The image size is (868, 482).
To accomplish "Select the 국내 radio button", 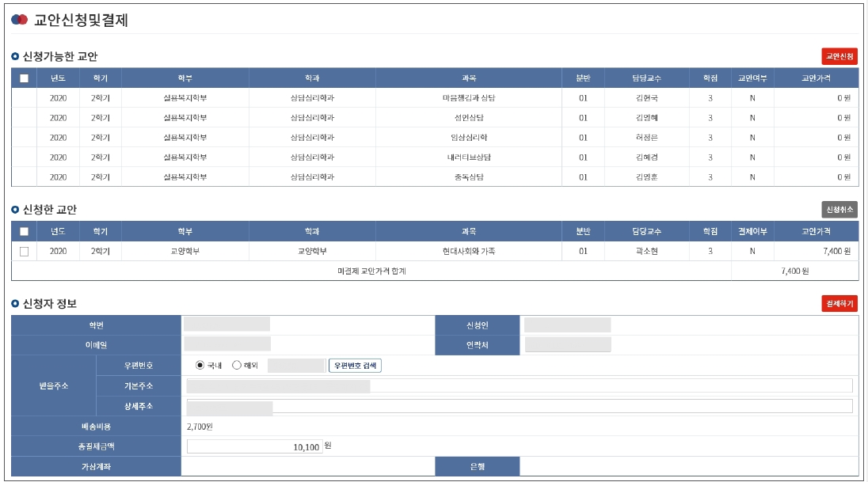I will 200,366.
